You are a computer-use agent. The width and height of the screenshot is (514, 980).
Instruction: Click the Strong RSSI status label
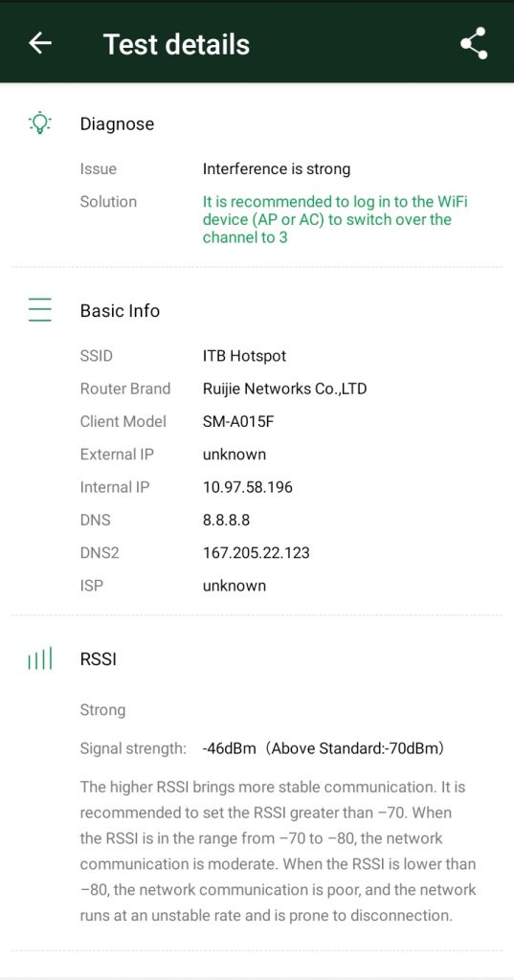pyautogui.click(x=102, y=710)
